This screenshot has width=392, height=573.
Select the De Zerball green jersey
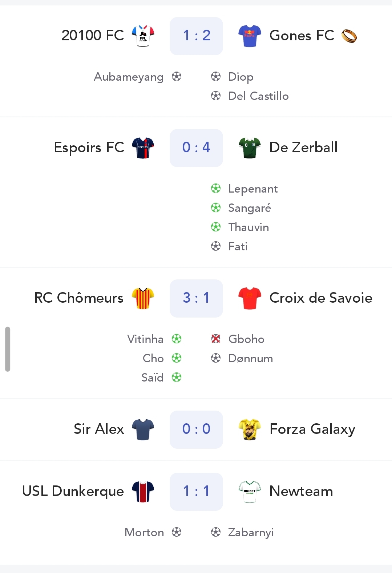pyautogui.click(x=250, y=148)
